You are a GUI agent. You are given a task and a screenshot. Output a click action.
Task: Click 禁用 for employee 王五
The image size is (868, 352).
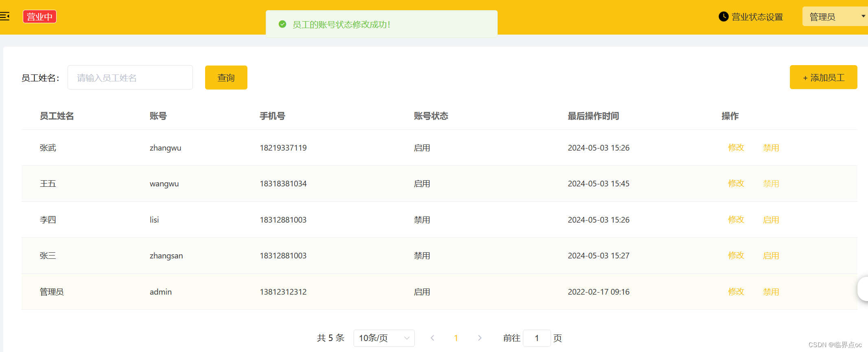771,184
